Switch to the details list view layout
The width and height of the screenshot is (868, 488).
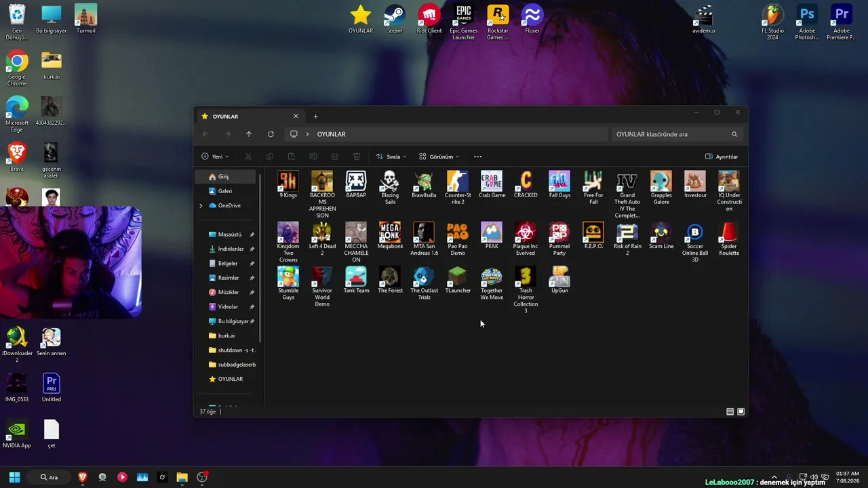point(730,411)
